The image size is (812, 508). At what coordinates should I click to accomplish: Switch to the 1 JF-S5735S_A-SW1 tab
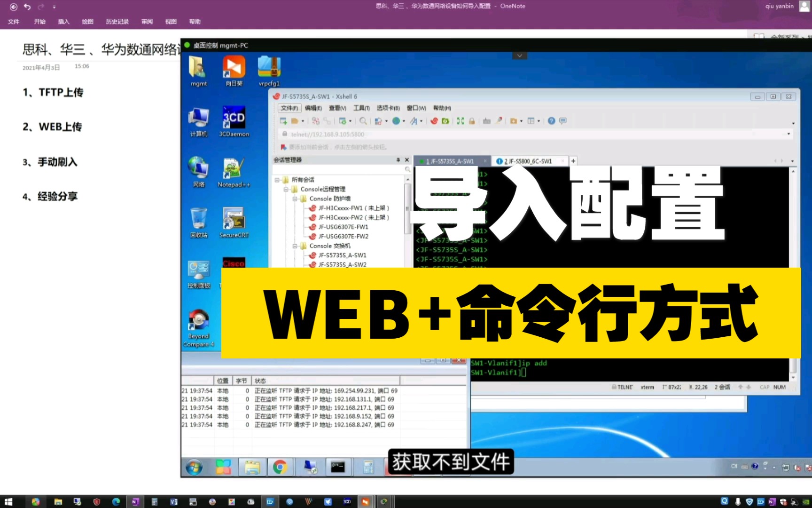tap(452, 161)
